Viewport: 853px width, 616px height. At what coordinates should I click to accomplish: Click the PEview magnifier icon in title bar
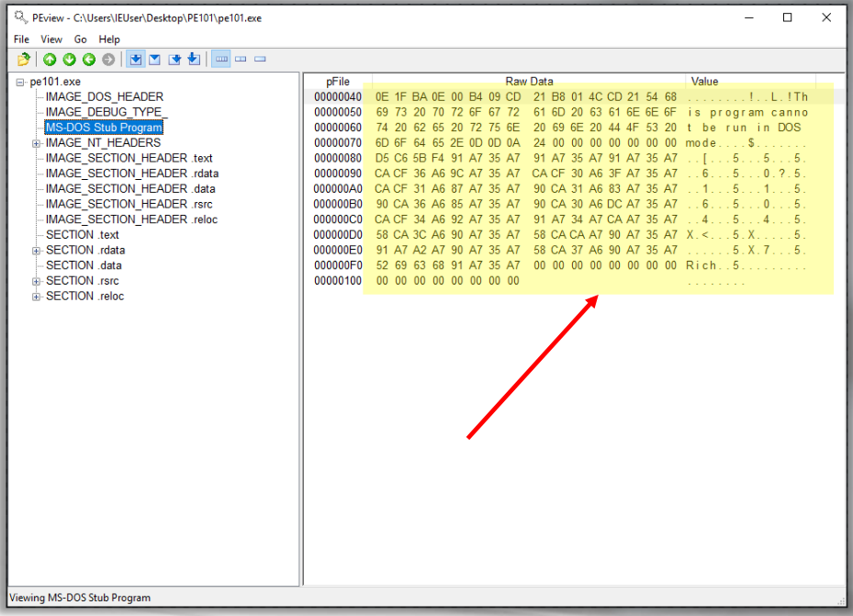21,18
